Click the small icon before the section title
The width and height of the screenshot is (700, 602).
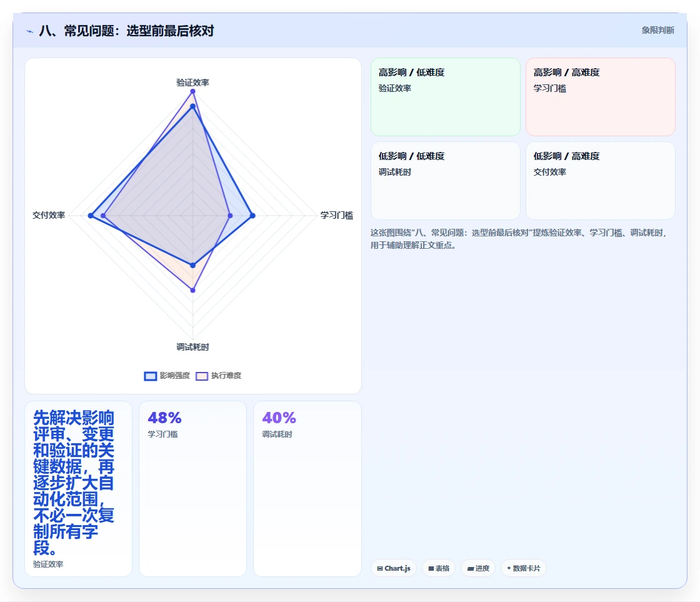click(30, 31)
